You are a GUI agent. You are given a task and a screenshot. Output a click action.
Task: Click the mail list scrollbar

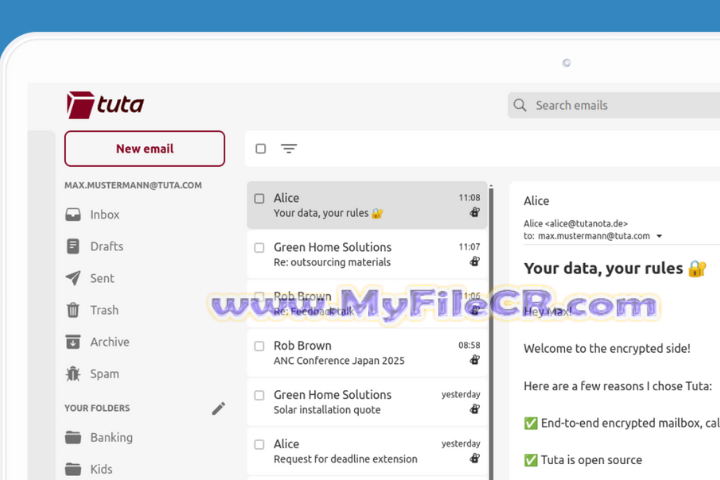491,332
